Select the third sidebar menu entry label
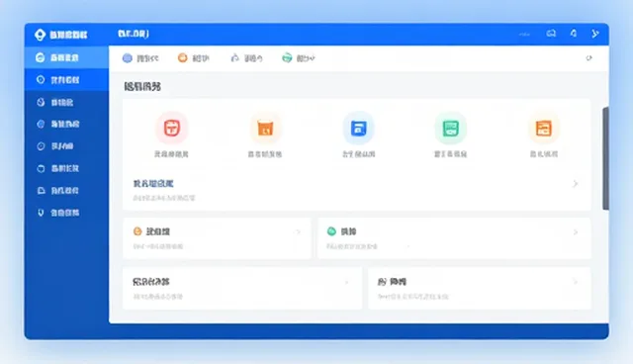Screen dimensions: 633x364 (62, 103)
